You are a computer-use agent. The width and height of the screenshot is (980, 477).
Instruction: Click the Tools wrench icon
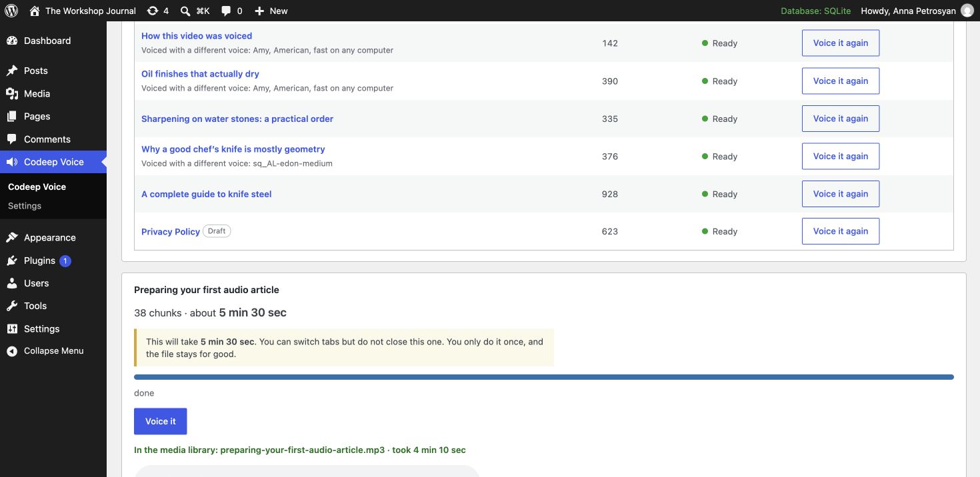12,306
